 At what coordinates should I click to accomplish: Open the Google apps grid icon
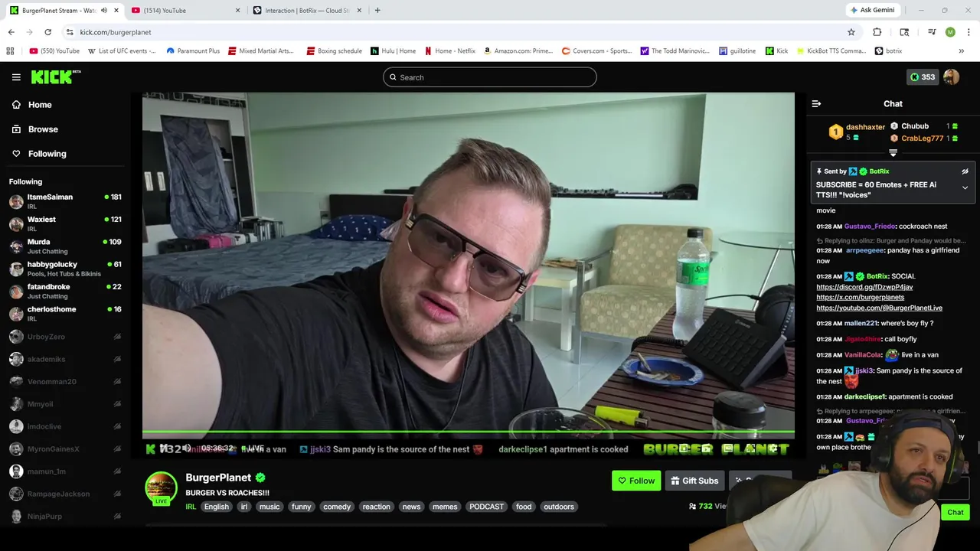(x=10, y=51)
